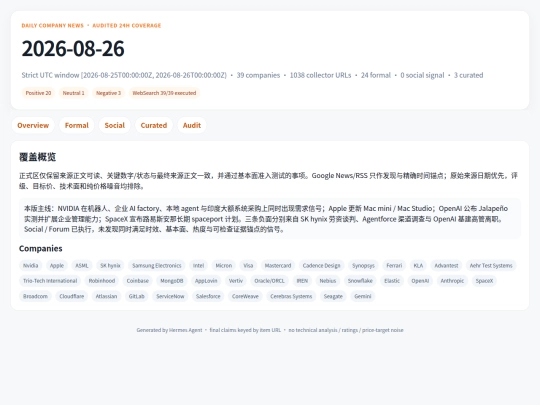The height and width of the screenshot is (405, 540).
Task: Select the Trio-Tech International chip
Action: tap(50, 281)
